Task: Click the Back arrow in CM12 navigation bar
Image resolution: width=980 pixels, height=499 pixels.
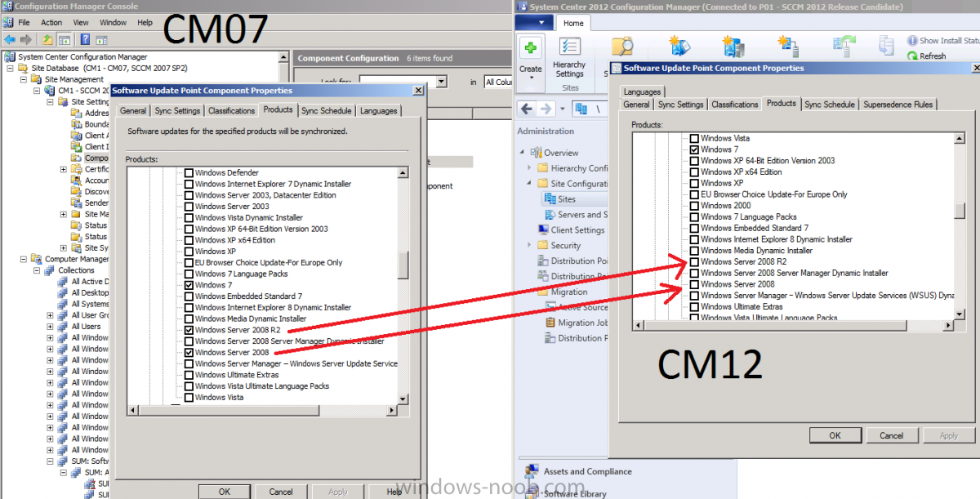Action: pos(527,109)
